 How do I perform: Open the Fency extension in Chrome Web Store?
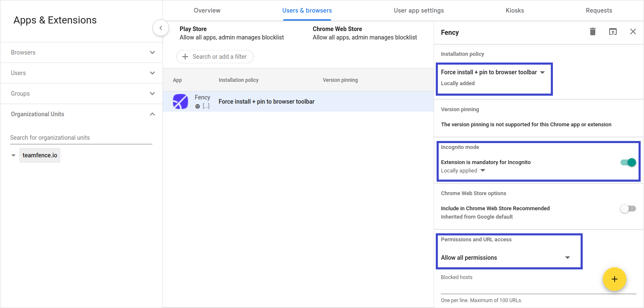(x=613, y=31)
